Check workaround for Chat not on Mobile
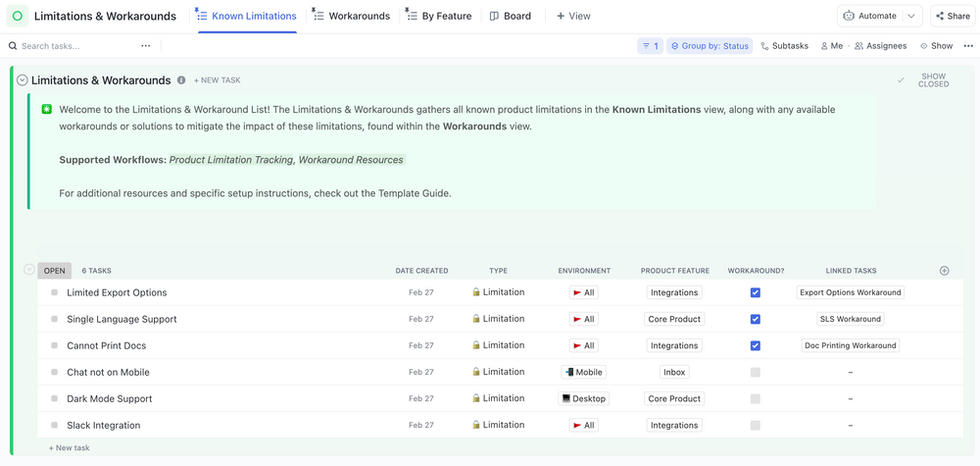Screen dimensions: 980x466 coord(755,372)
